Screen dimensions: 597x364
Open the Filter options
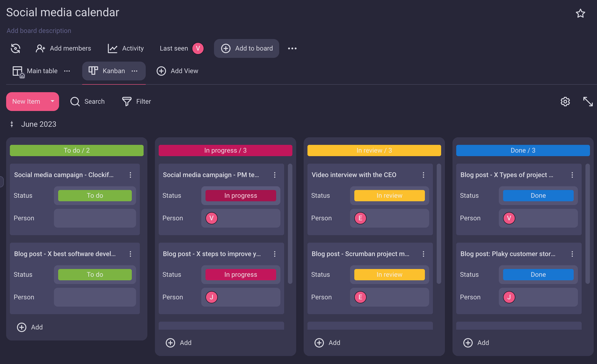click(x=137, y=101)
